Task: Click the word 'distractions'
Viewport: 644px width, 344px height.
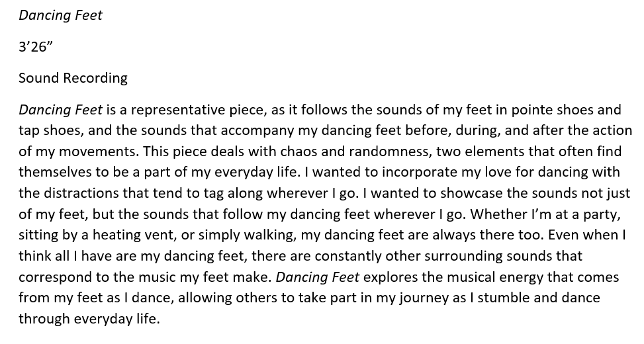Action: tap(79, 193)
